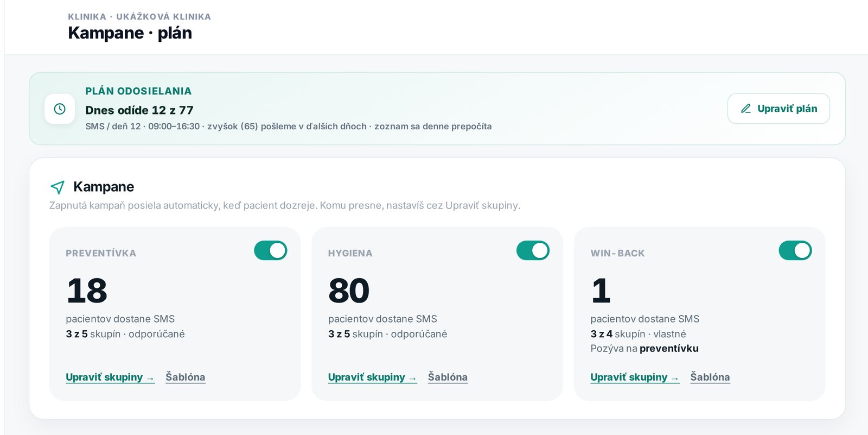Viewport: 868px width, 435px height.
Task: Click "KLINIKA · UKÁŽKOVÁ KLINIKA" breadcrumb text
Action: 139,17
